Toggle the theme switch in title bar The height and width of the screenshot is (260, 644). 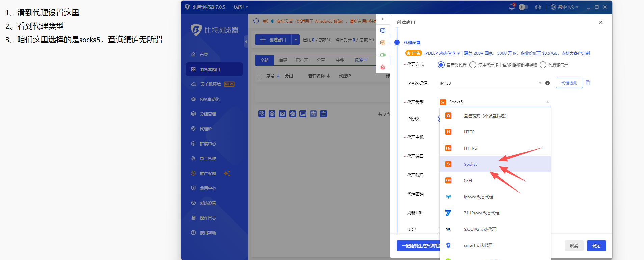click(x=524, y=7)
